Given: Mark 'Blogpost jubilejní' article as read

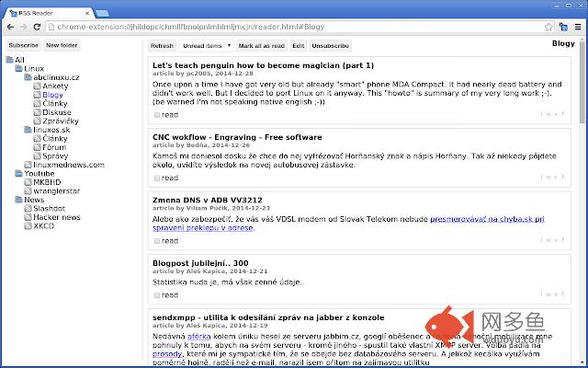Looking at the screenshot, I should tap(157, 295).
